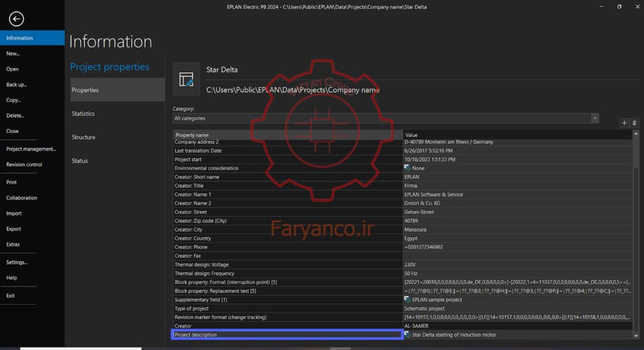The image size is (644, 350).
Task: Select Print in the left menu
Action: [11, 182]
